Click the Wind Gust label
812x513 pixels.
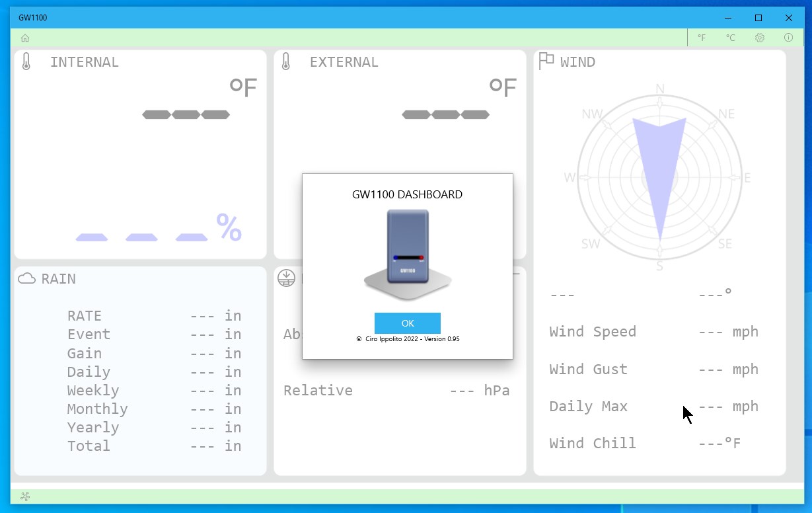click(x=588, y=369)
